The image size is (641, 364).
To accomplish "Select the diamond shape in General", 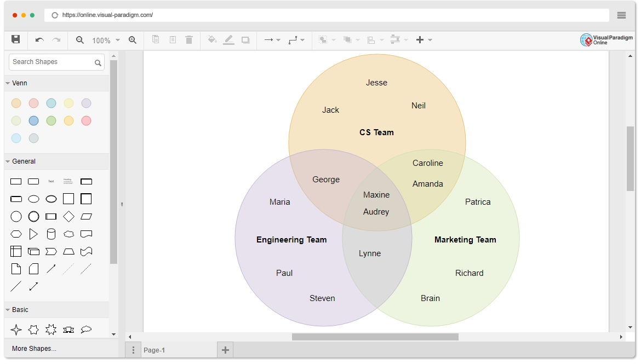I will pyautogui.click(x=68, y=216).
